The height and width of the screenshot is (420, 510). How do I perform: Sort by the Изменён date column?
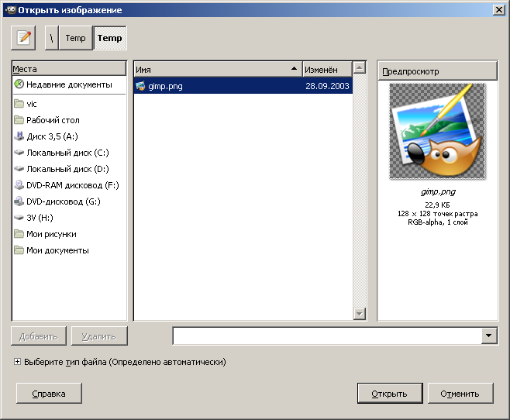326,69
